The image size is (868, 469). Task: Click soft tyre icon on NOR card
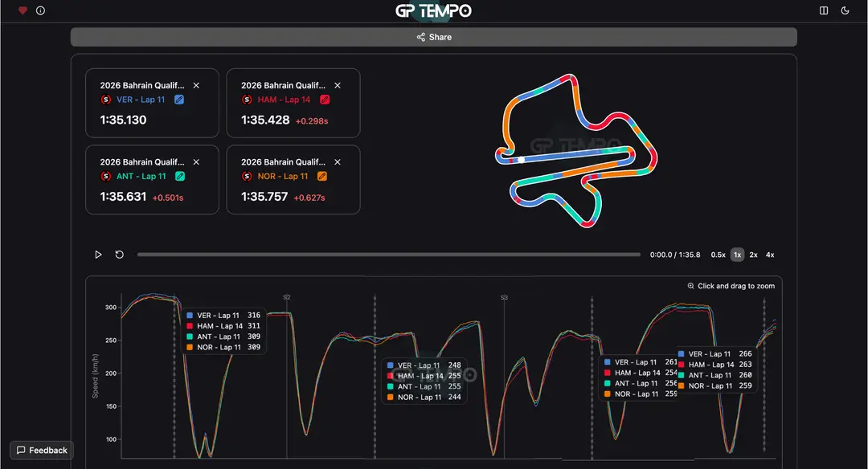[x=247, y=177]
